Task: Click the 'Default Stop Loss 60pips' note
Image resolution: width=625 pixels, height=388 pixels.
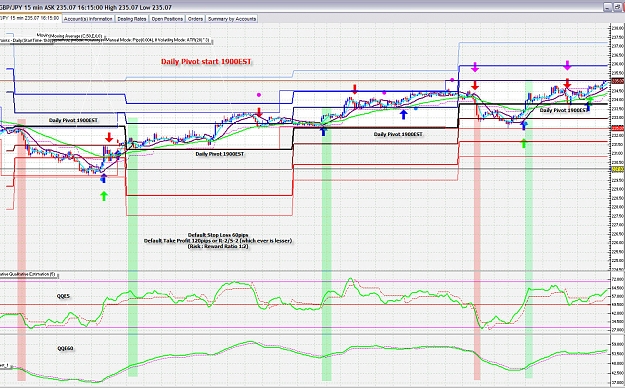Action: point(218,235)
